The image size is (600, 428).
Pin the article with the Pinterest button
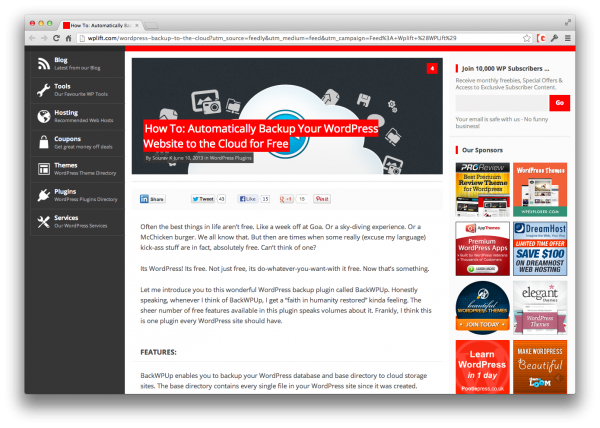pos(322,199)
